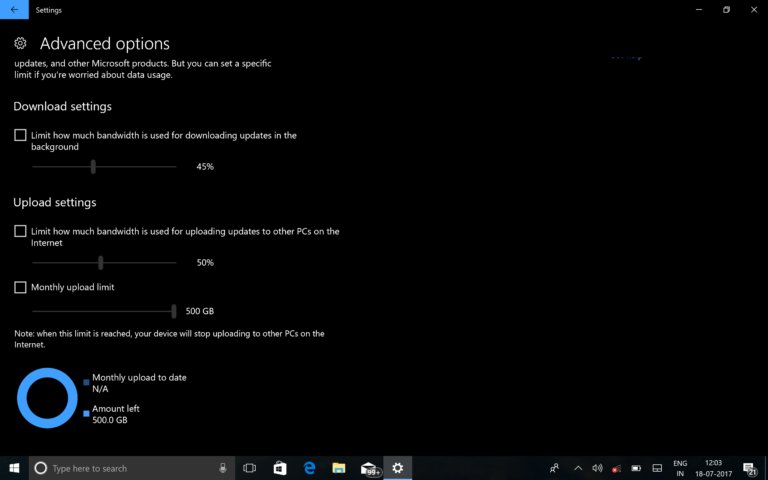The image size is (768, 480).
Task: Click the Advanced options page title
Action: [105, 44]
